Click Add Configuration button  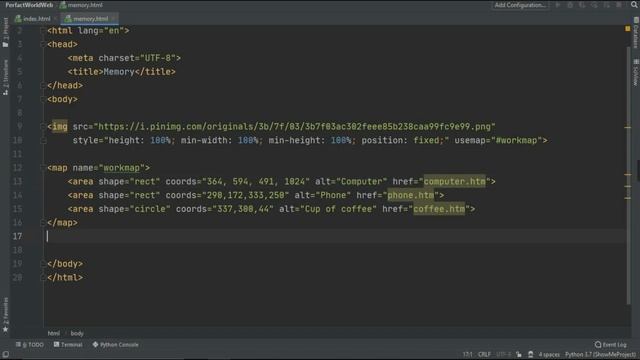click(520, 5)
